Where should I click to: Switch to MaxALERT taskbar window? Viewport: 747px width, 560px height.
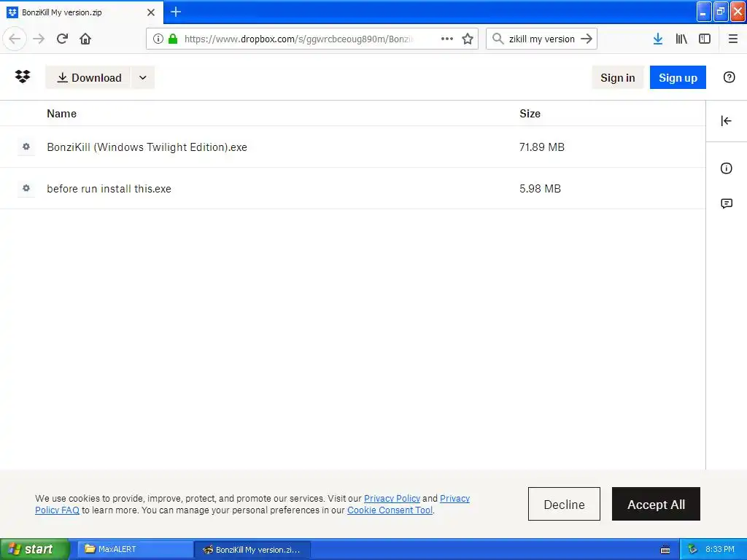point(134,549)
